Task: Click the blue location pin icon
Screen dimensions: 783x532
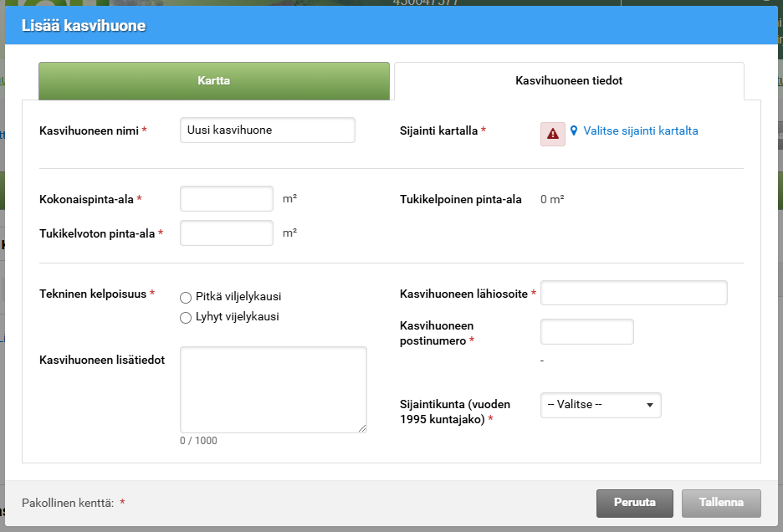Action: [573, 130]
